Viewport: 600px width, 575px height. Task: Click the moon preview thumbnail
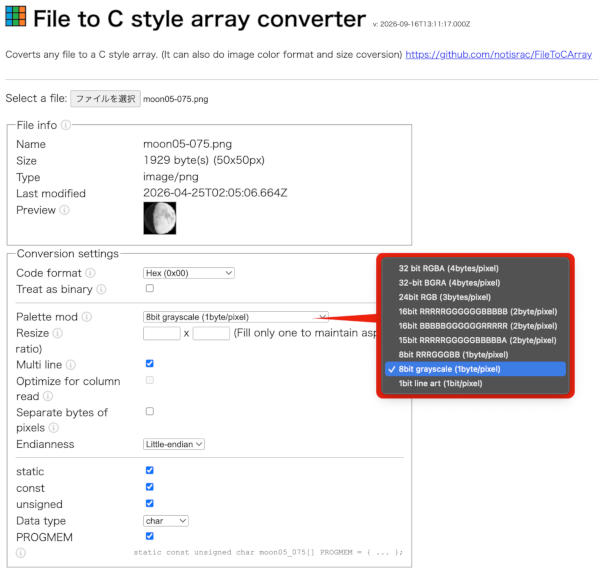click(x=160, y=218)
